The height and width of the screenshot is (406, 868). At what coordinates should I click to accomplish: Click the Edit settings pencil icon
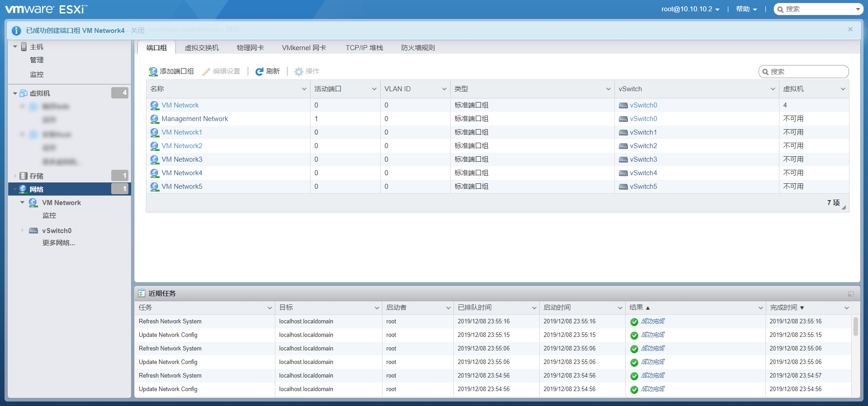[x=206, y=71]
